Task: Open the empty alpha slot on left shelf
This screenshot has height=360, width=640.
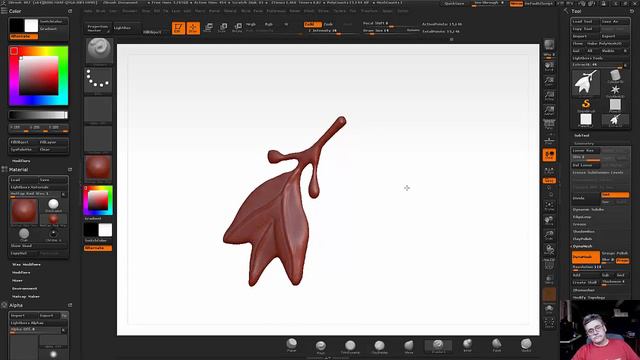Action: click(98, 109)
